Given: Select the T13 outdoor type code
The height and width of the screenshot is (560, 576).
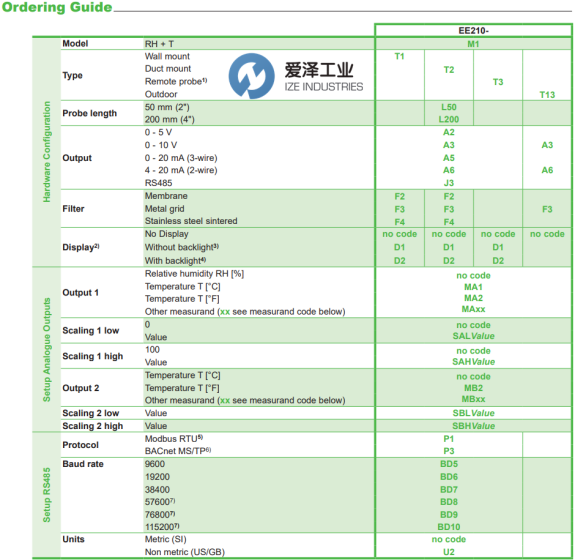Looking at the screenshot, I should tap(547, 95).
